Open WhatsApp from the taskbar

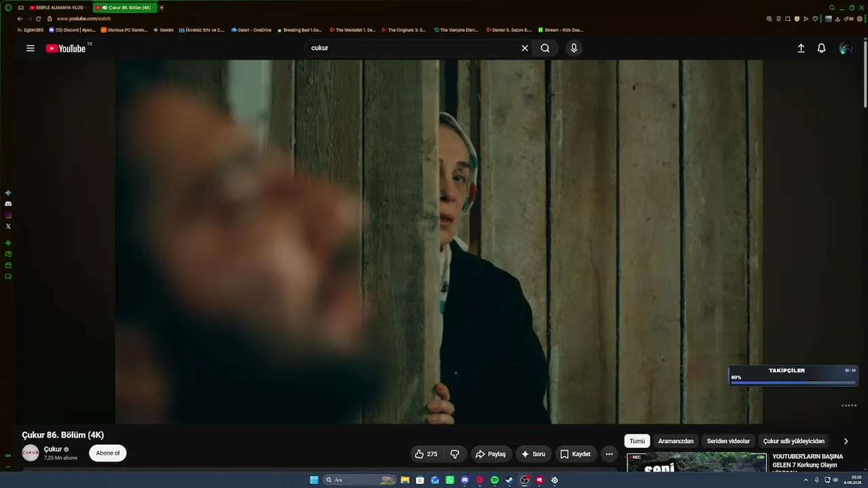tap(450, 480)
